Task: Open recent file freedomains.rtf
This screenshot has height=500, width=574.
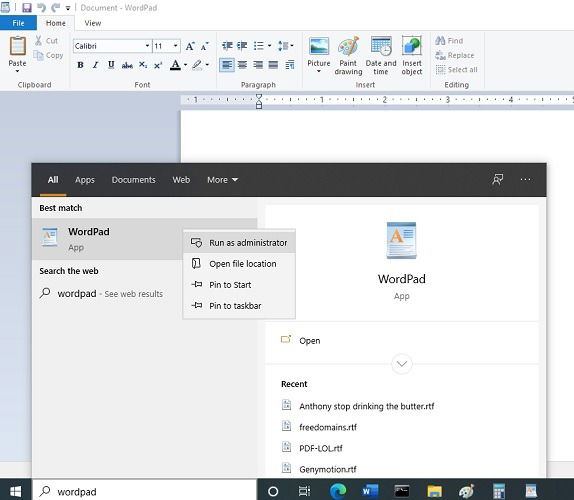Action: point(328,427)
